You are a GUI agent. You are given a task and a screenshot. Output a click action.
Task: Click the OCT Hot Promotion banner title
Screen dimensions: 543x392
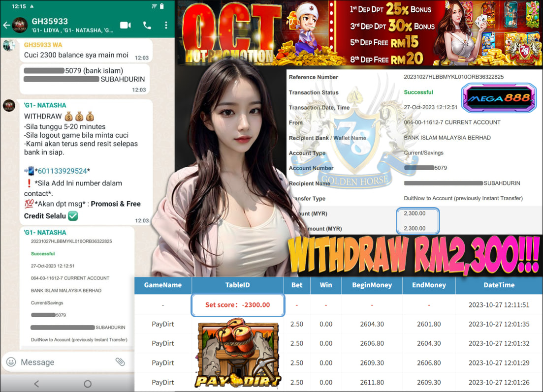230,34
